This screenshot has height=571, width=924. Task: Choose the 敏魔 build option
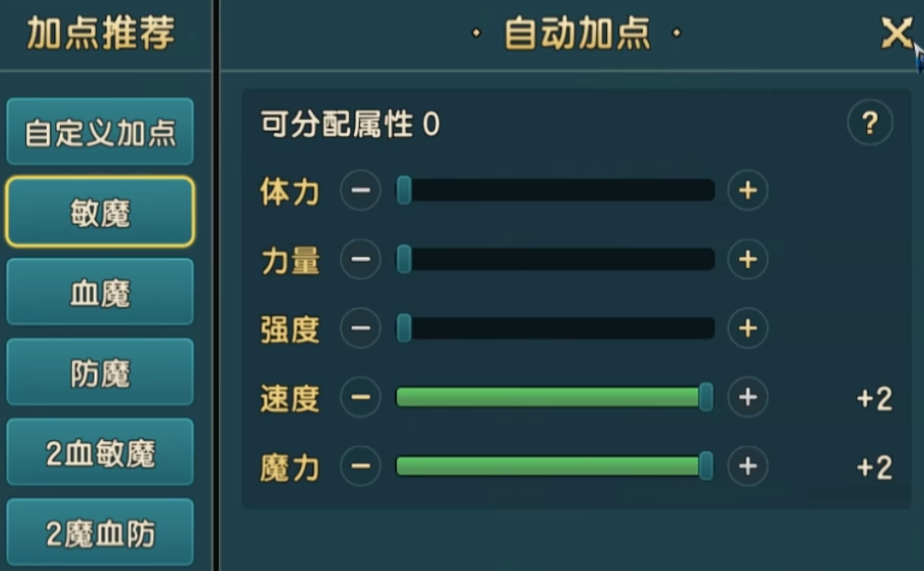pos(100,212)
